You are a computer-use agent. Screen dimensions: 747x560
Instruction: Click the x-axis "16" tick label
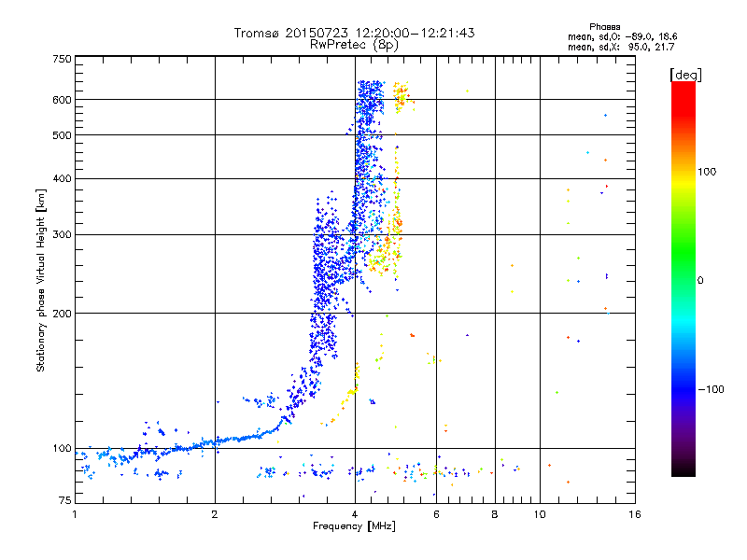[635, 514]
